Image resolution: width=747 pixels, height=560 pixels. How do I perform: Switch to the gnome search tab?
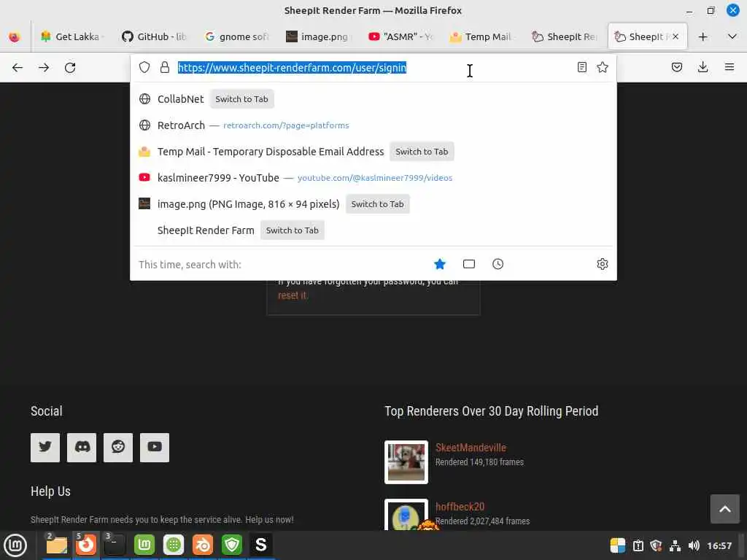pyautogui.click(x=236, y=36)
